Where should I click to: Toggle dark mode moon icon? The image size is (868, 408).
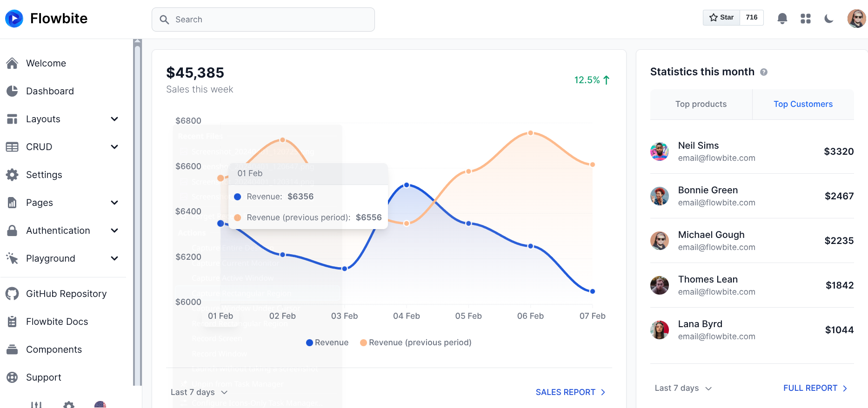coord(829,19)
